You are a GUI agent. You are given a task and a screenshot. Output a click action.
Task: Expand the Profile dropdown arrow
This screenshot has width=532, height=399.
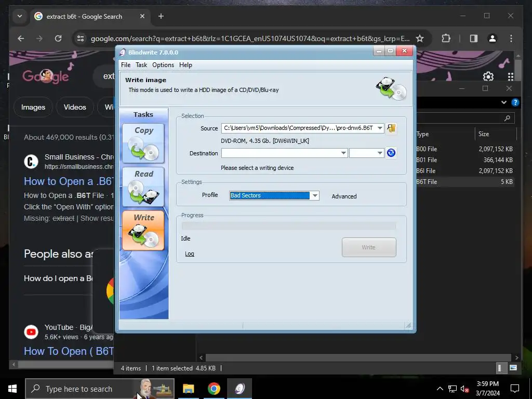pyautogui.click(x=315, y=195)
